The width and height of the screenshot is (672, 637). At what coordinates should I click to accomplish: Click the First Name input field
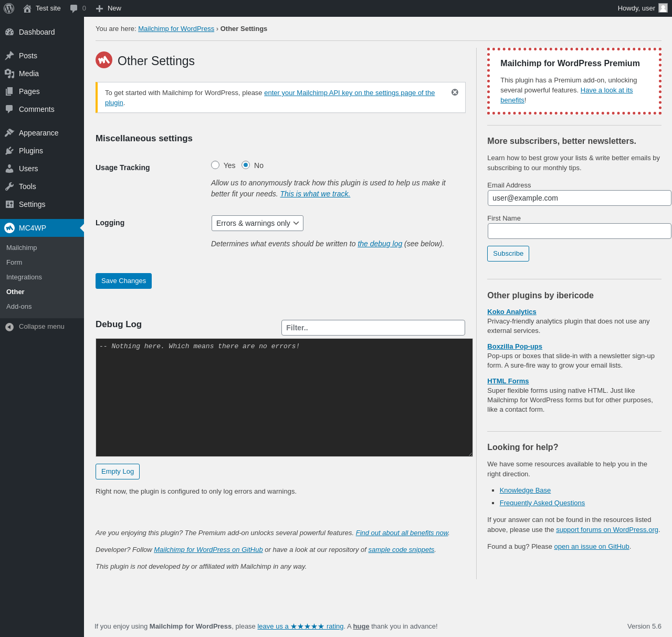[x=580, y=231]
